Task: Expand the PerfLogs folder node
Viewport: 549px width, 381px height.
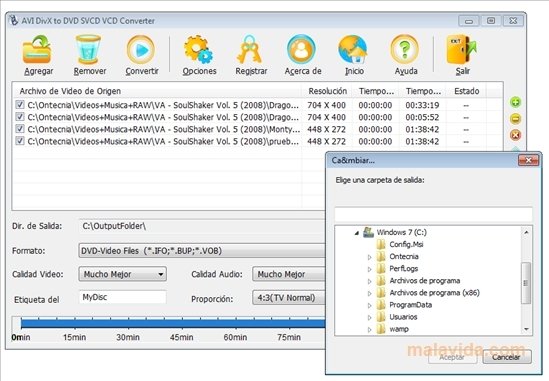Action: pos(369,269)
